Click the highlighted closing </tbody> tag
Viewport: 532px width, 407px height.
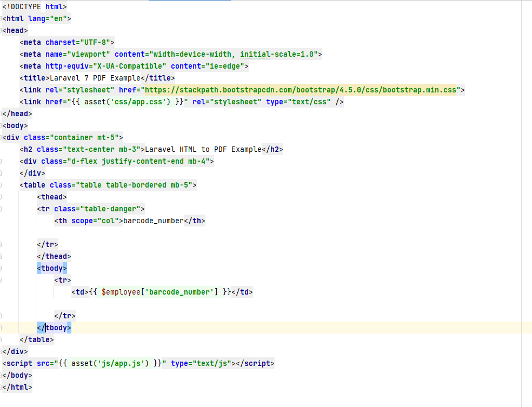tap(54, 328)
